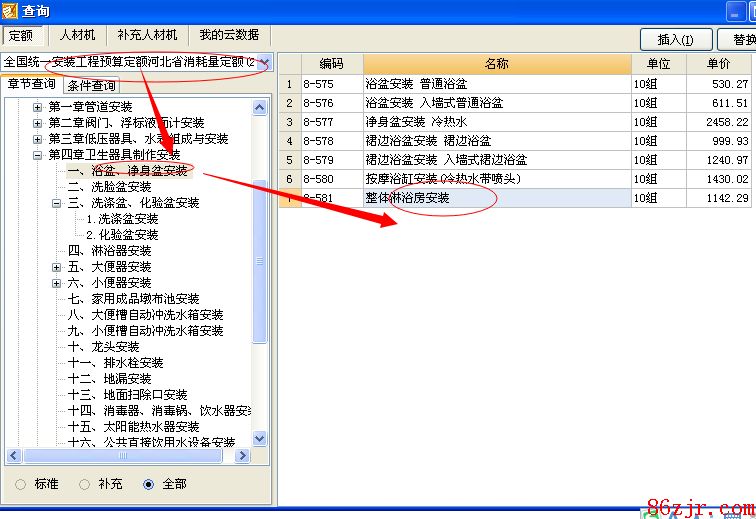
Task: Collapse 三、洗涤盆、化验盆安装 node
Action: coord(58,203)
